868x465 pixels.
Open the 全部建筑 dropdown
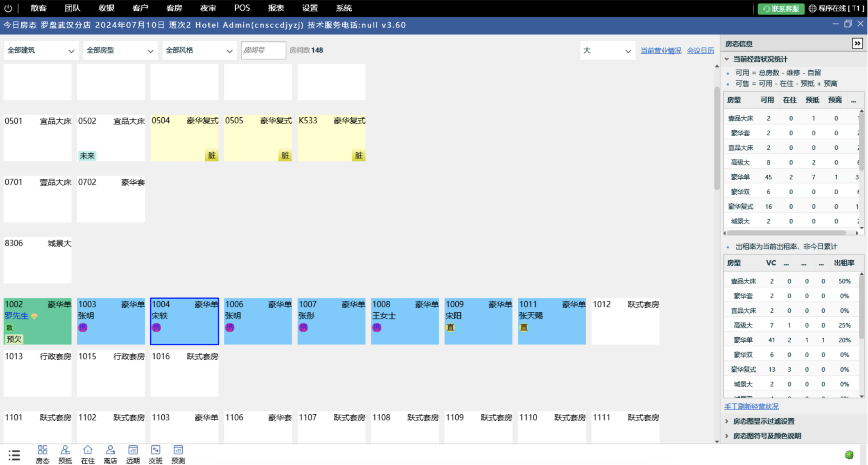pyautogui.click(x=41, y=50)
